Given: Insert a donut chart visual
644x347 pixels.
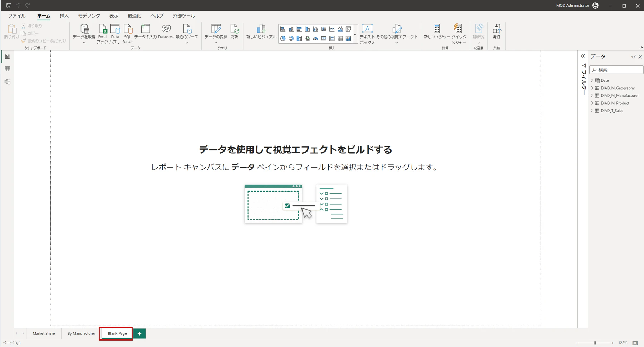Looking at the screenshot, I should (291, 38).
